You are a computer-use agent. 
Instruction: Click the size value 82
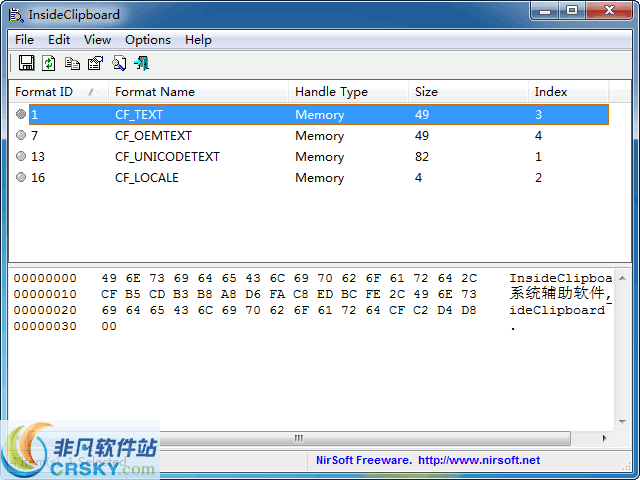(x=422, y=157)
